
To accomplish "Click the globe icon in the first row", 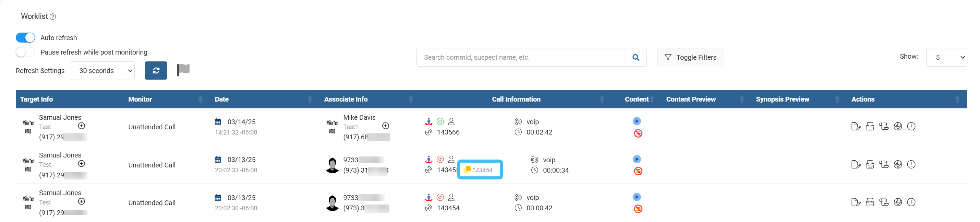I will (x=897, y=126).
